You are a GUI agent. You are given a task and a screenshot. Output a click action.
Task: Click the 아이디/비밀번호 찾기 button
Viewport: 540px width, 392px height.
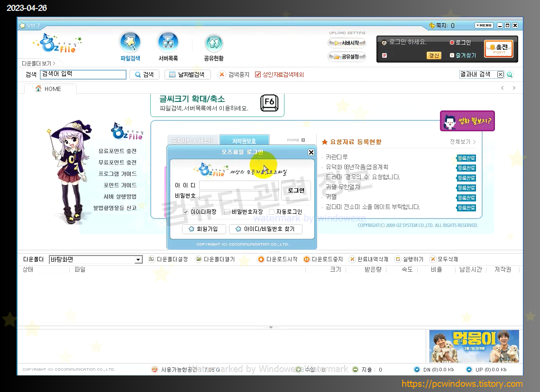tap(265, 229)
